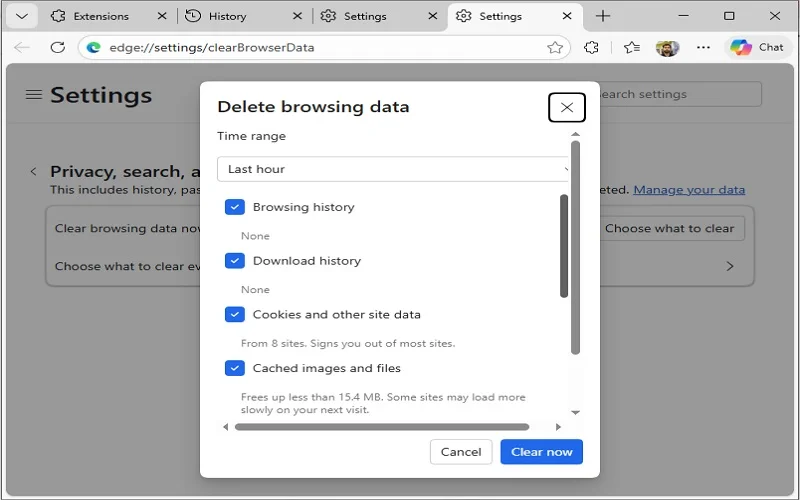Minimize the Edge window
This screenshot has width=800, height=500.
(x=683, y=16)
